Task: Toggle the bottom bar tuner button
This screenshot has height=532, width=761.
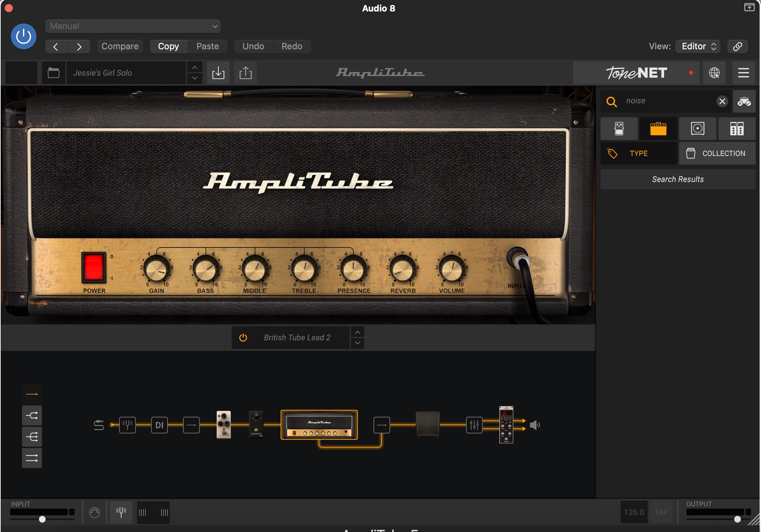Action: (x=121, y=512)
